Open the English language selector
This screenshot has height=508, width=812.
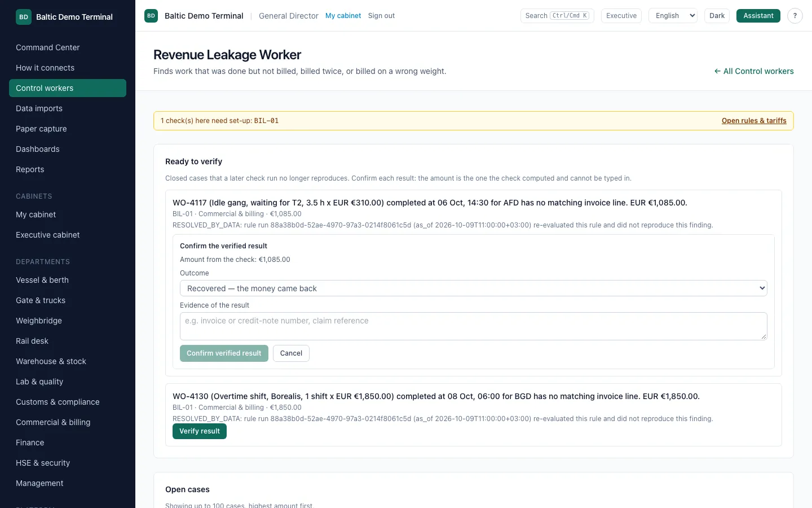tap(673, 16)
